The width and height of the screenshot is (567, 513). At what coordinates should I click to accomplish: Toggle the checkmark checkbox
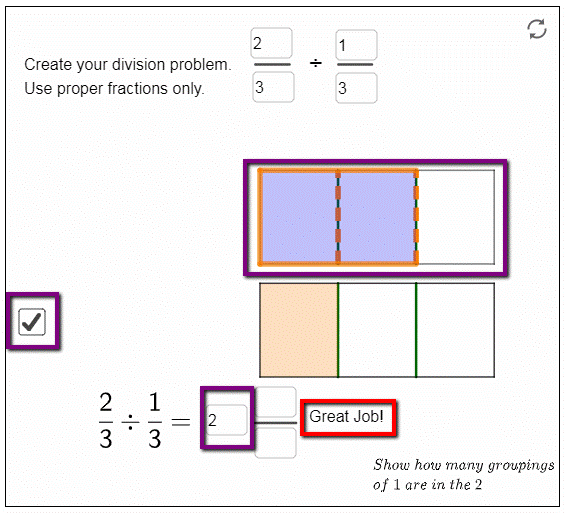[32, 321]
